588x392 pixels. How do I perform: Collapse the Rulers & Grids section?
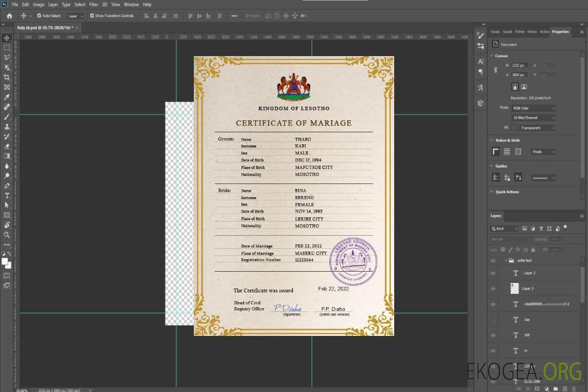tap(492, 140)
